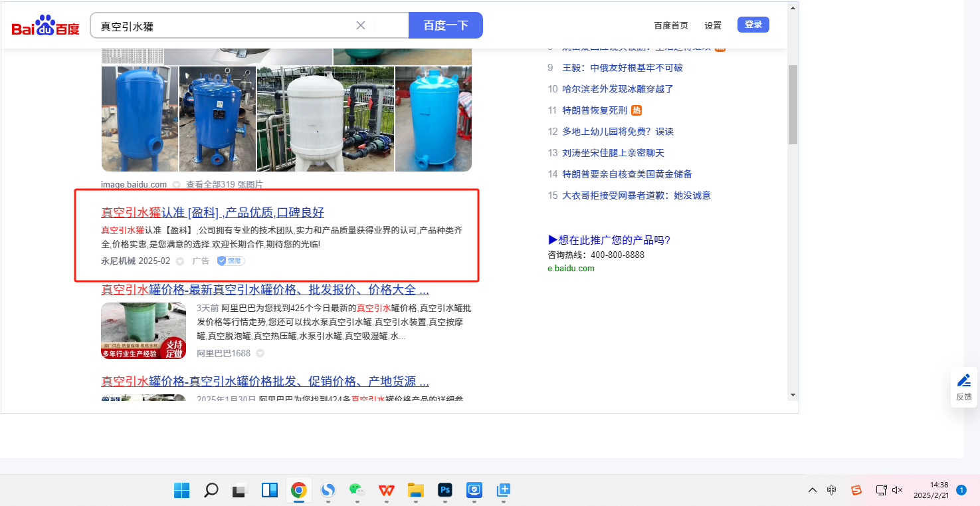Open the clock showing 14:38 2025/2/21
Viewport: 980px width, 506px height.
[930, 490]
